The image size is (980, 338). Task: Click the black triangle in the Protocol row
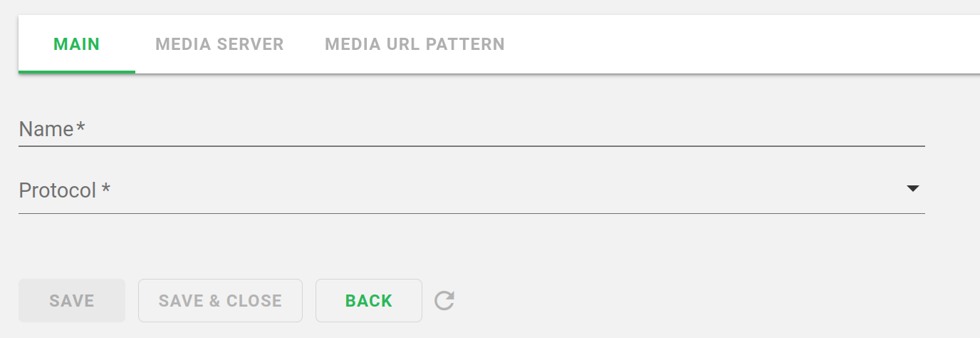[x=912, y=189]
